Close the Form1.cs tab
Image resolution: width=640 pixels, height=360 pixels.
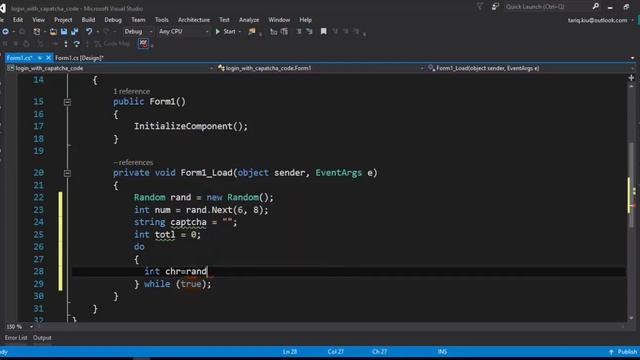pos(48,58)
